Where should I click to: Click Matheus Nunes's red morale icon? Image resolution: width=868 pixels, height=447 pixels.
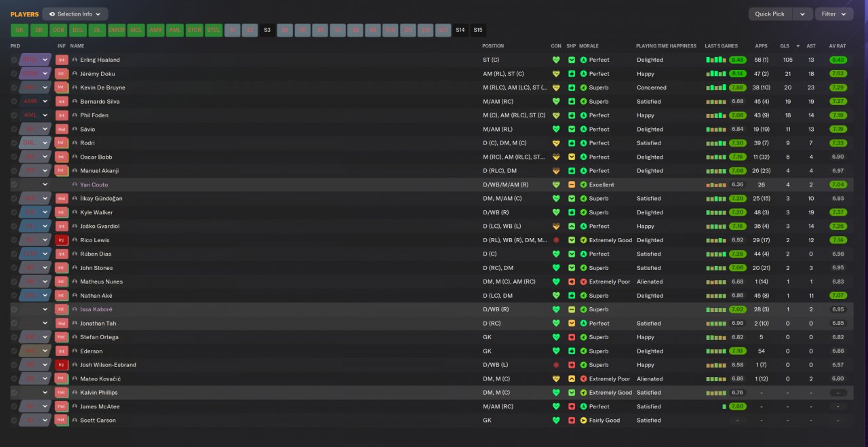pos(583,281)
